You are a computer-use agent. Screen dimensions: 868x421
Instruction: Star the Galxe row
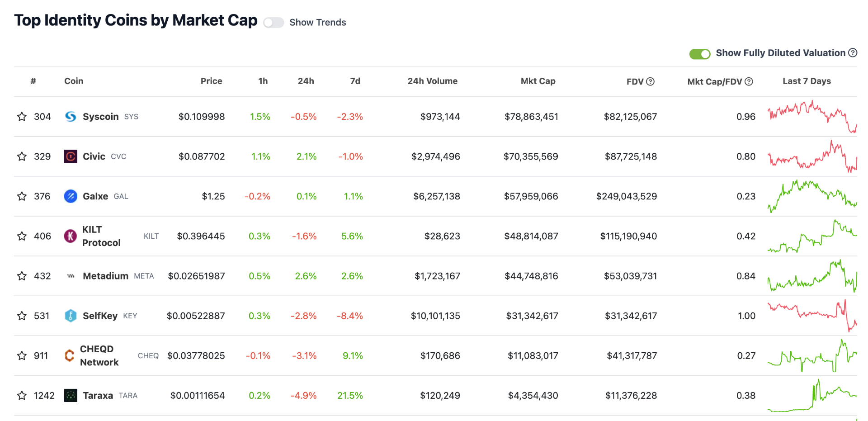(x=22, y=196)
